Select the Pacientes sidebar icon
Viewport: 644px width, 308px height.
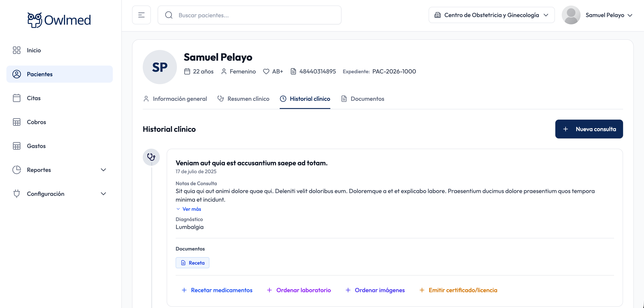pyautogui.click(x=16, y=74)
